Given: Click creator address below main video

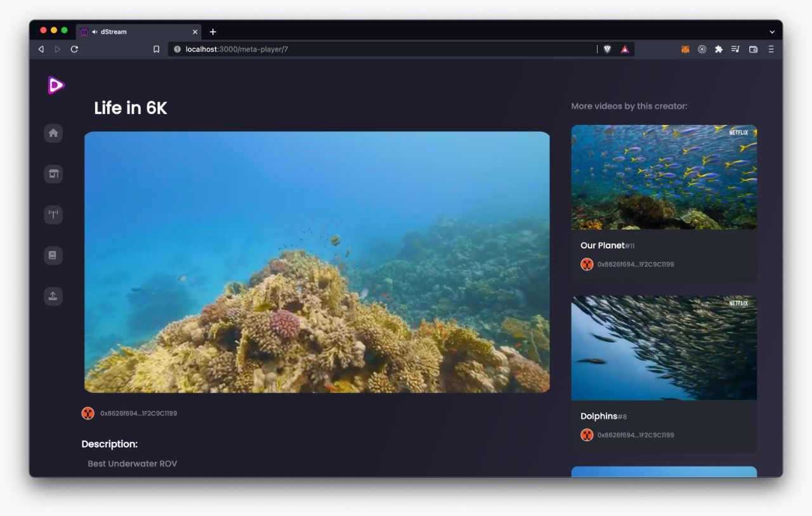Looking at the screenshot, I should [138, 413].
